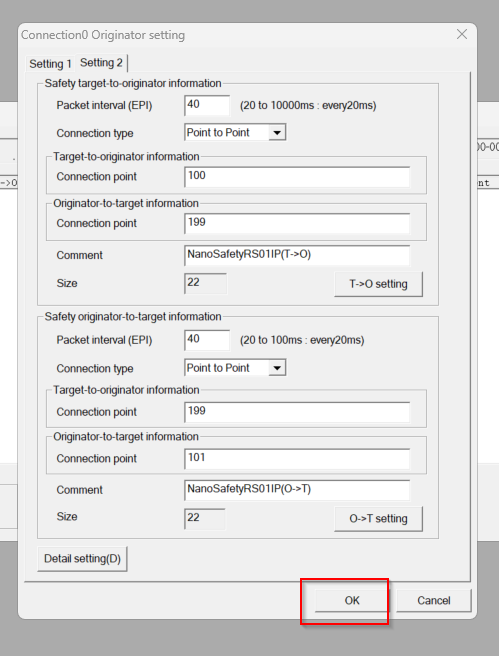Screen dimensions: 499x656
Task: Dismiss dialog with the Cancel button
Action: coord(434,601)
